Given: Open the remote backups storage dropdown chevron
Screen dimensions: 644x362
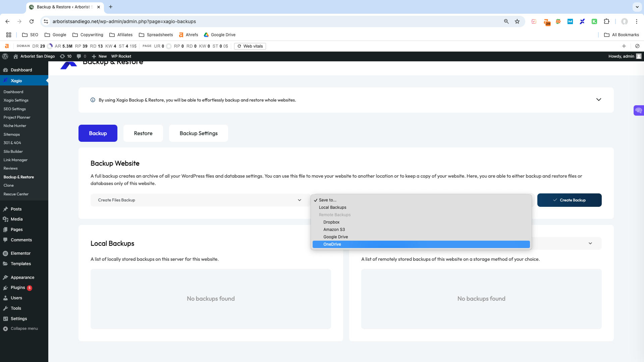Looking at the screenshot, I should (590, 243).
